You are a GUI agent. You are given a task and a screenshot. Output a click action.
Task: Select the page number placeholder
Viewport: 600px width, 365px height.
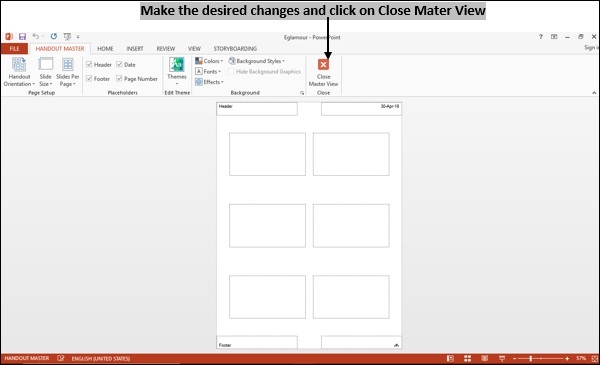coord(361,342)
